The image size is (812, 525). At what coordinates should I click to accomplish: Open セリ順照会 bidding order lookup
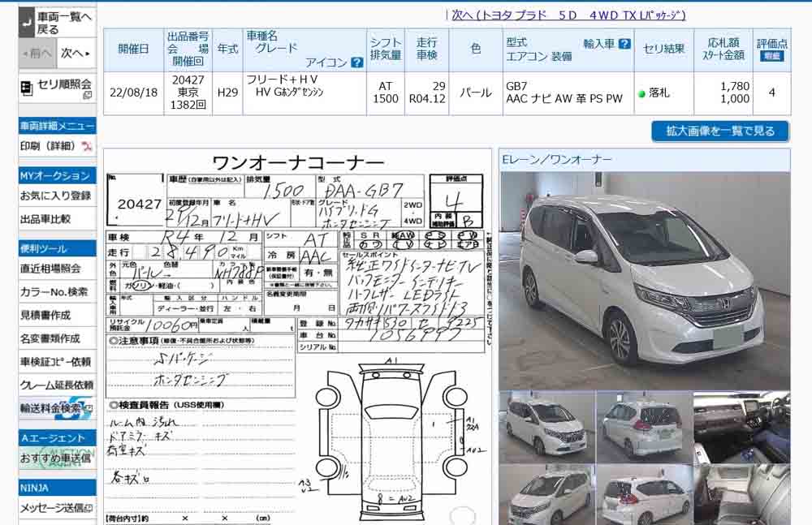pyautogui.click(x=57, y=88)
